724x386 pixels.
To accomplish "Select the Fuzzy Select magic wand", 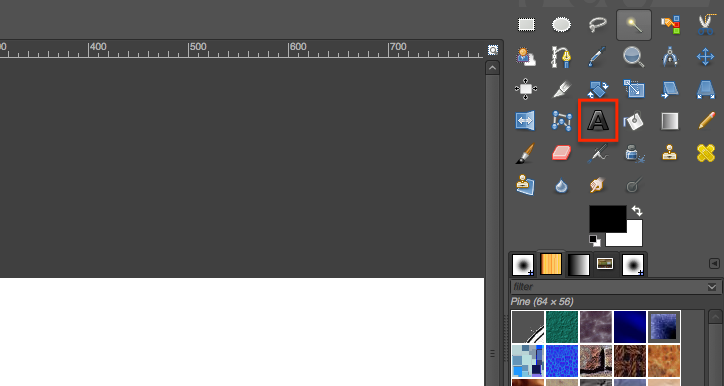I will pyautogui.click(x=634, y=24).
